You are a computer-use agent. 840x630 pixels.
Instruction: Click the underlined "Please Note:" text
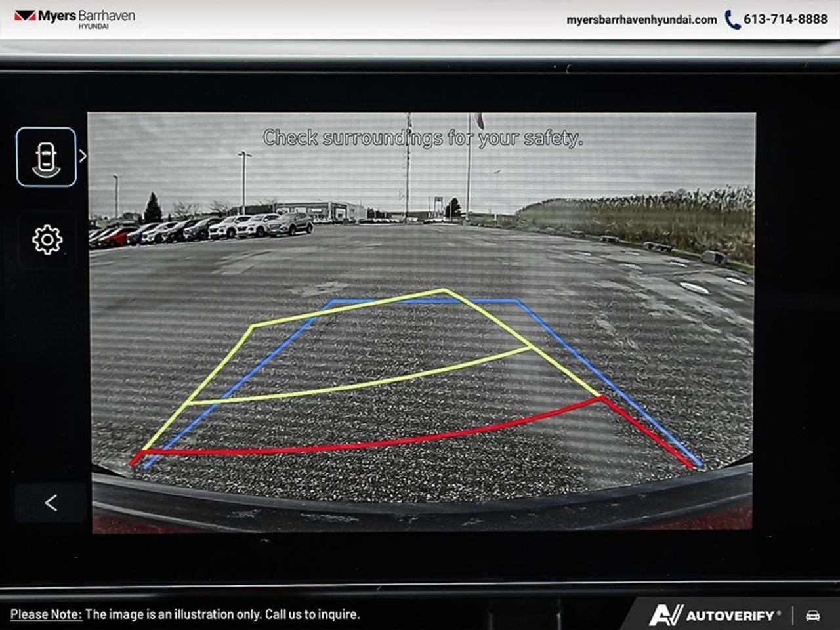[46, 614]
